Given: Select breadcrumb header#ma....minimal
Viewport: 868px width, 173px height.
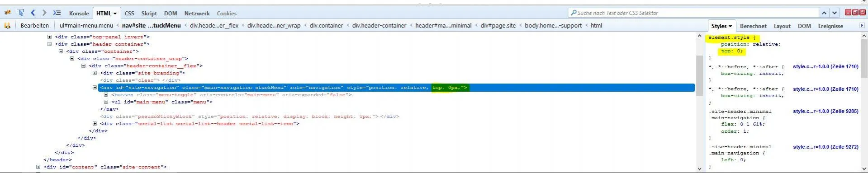Looking at the screenshot, I should 443,25.
